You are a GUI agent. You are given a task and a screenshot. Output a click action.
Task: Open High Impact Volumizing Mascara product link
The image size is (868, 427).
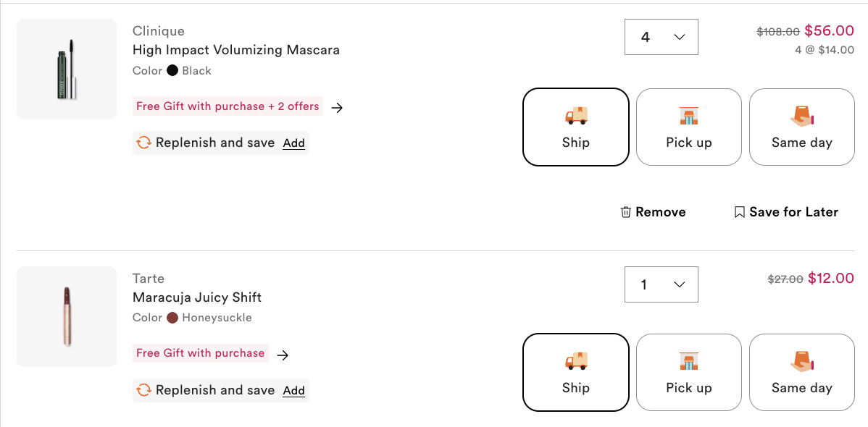click(235, 50)
